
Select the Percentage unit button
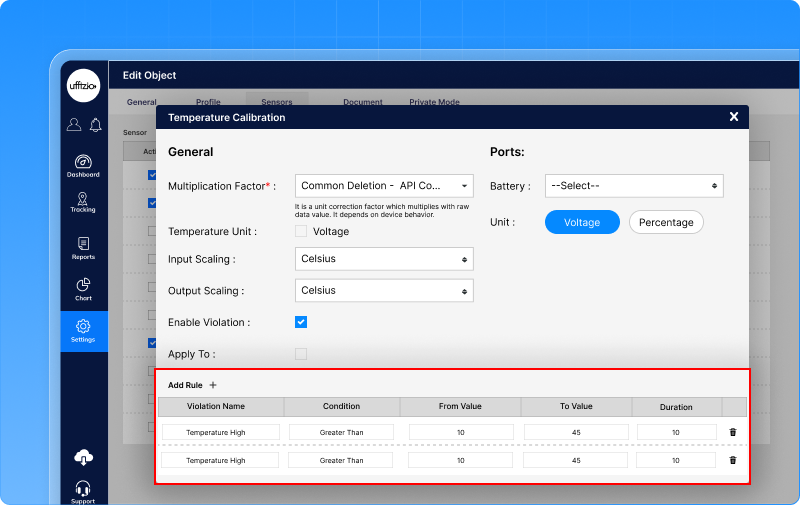click(666, 222)
